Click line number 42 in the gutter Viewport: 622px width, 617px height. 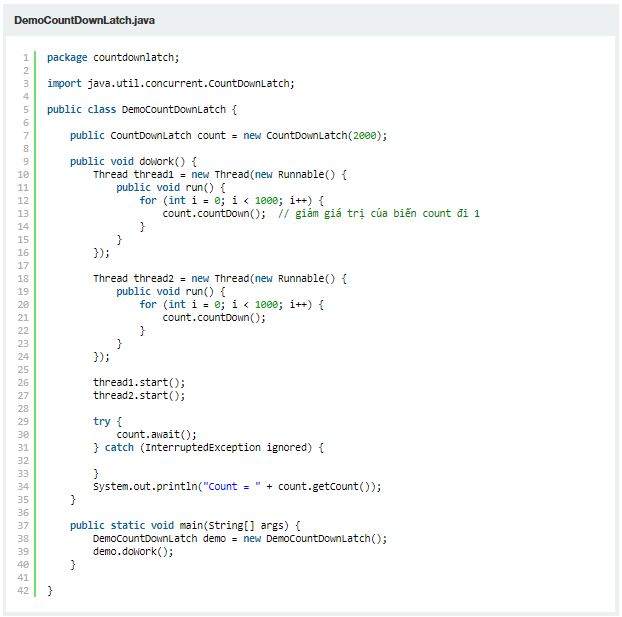pos(25,590)
